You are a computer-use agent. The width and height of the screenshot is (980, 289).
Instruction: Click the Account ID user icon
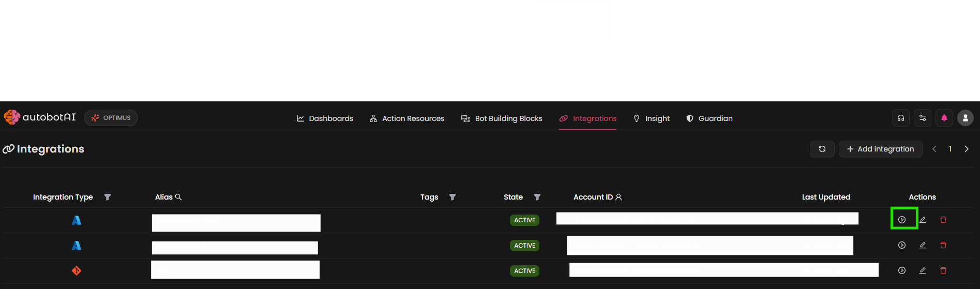(x=619, y=197)
